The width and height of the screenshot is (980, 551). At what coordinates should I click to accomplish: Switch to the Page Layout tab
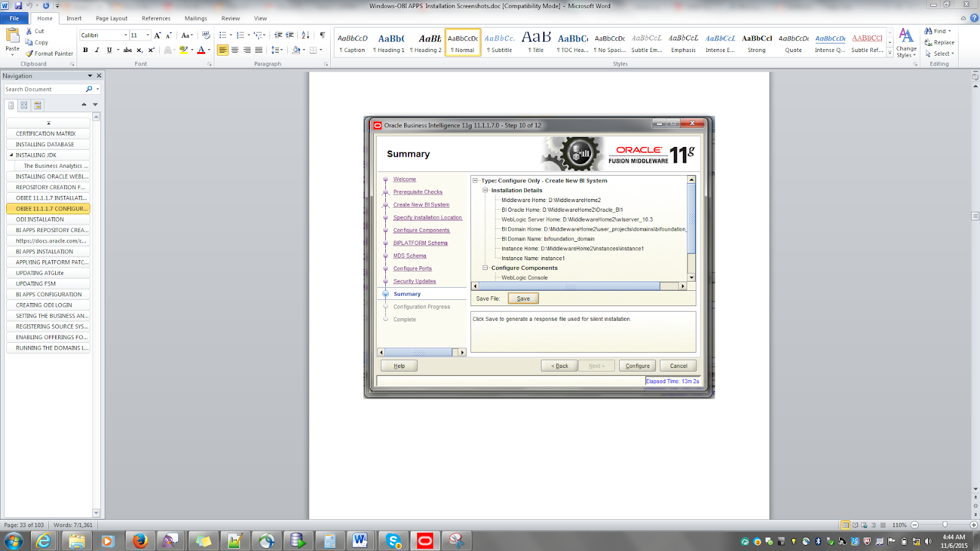click(x=111, y=18)
